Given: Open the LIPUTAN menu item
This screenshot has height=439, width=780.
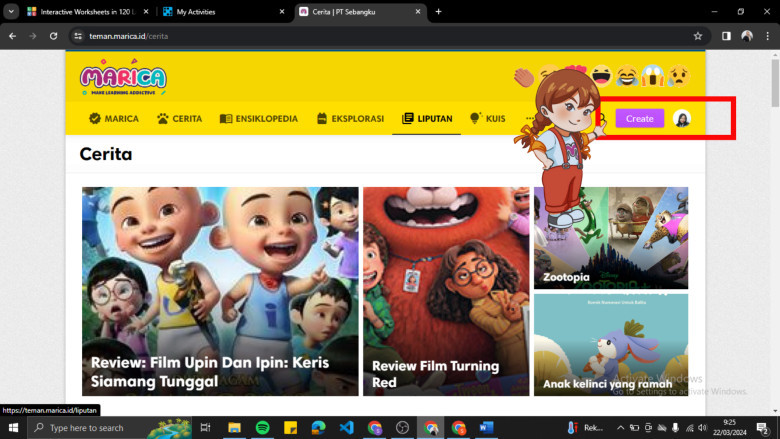Looking at the screenshot, I should (427, 118).
